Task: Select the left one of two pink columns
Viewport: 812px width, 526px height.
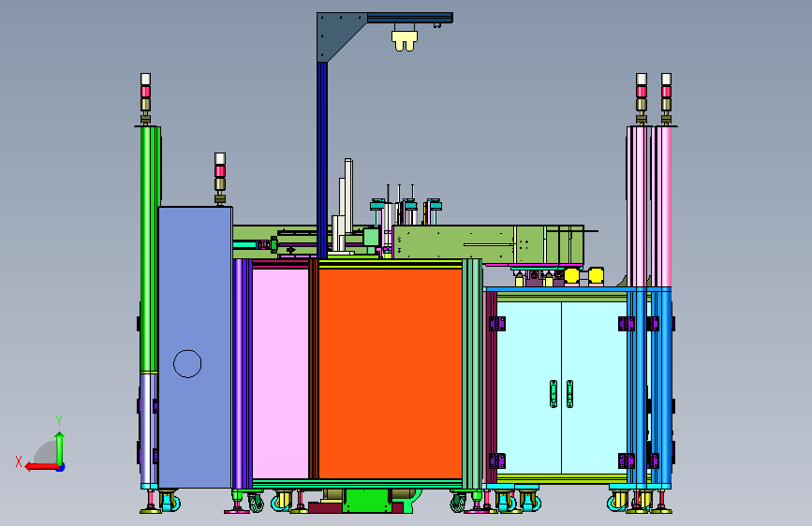Action: [x=638, y=206]
